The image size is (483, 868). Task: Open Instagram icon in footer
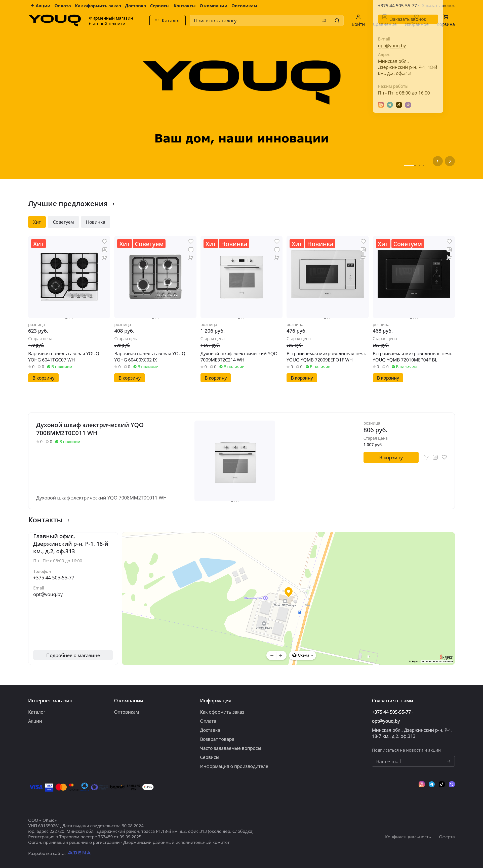pos(421,784)
